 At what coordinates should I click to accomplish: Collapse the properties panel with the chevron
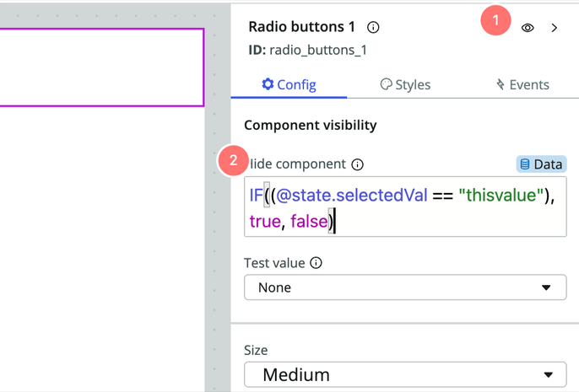pyautogui.click(x=555, y=28)
